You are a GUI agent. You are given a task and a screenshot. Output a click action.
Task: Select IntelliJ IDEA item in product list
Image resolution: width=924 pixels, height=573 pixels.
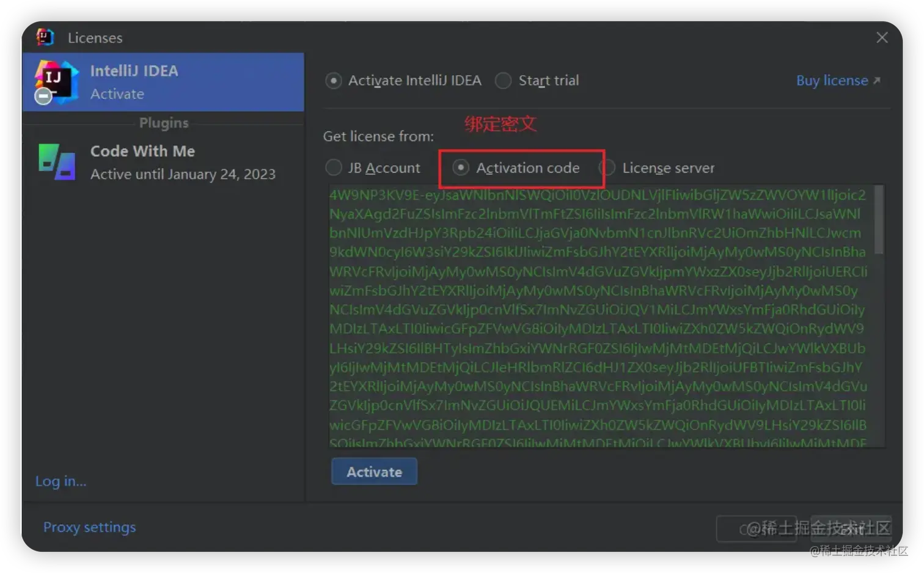coord(163,82)
